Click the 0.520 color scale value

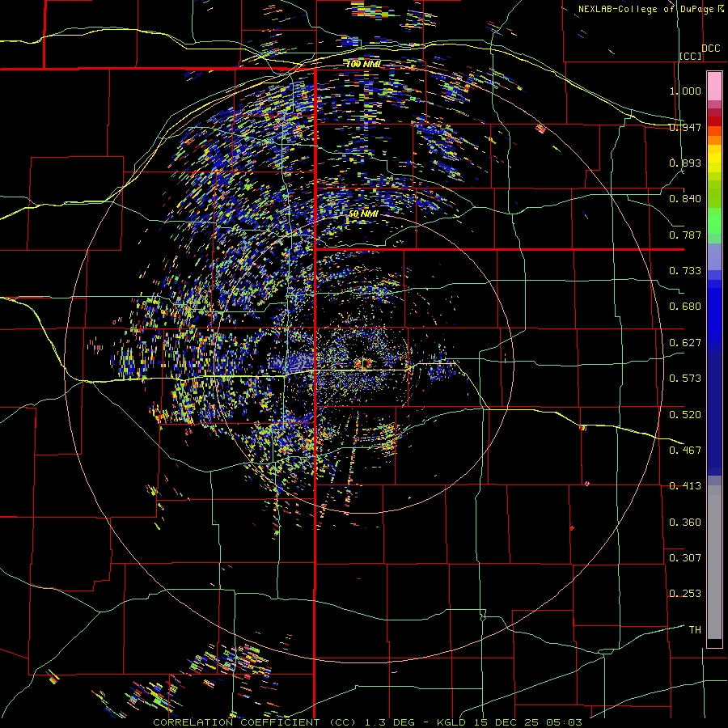point(685,415)
